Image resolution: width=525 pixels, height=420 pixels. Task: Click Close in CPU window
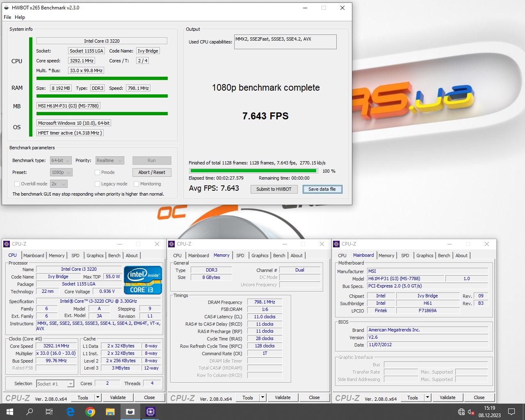[x=149, y=397]
